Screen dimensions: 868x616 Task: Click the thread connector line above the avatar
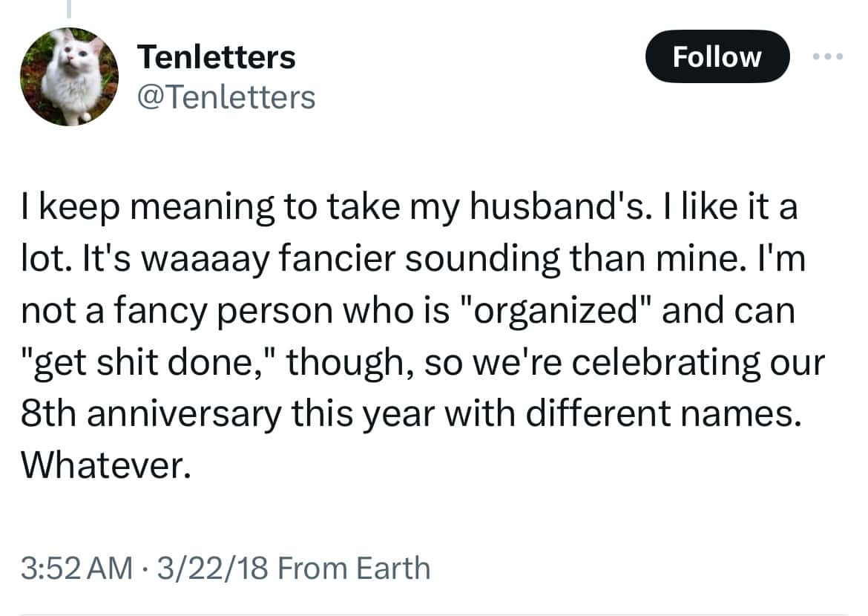(x=69, y=8)
